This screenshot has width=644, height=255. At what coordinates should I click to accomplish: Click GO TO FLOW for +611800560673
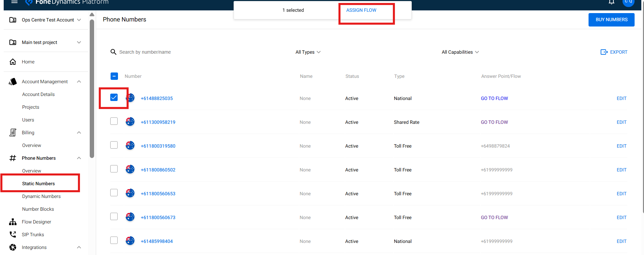(x=494, y=217)
